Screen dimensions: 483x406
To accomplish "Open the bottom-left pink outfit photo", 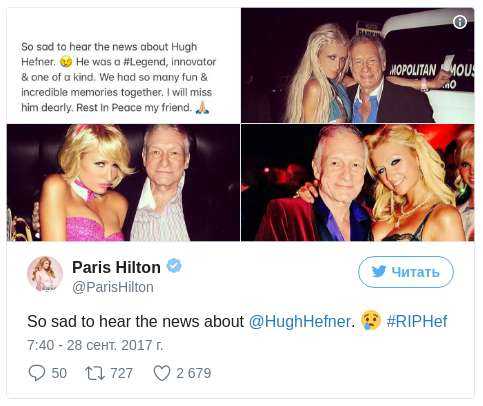I will 123,182.
